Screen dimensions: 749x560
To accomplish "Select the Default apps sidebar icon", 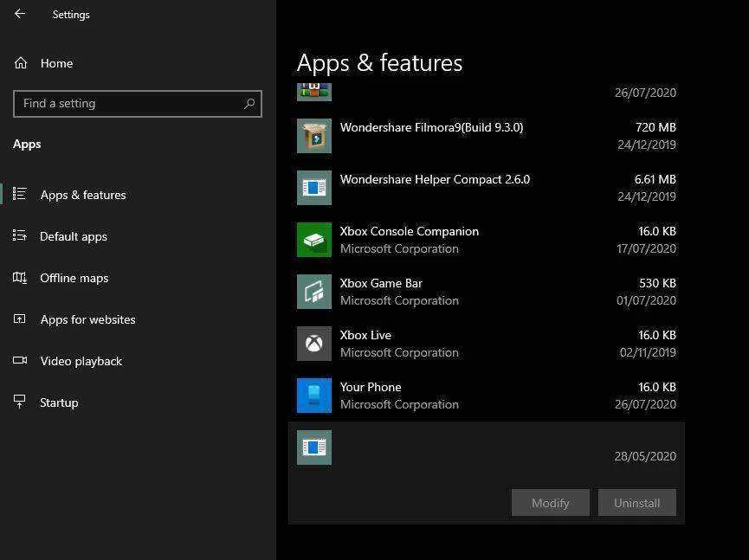I will 20,235.
